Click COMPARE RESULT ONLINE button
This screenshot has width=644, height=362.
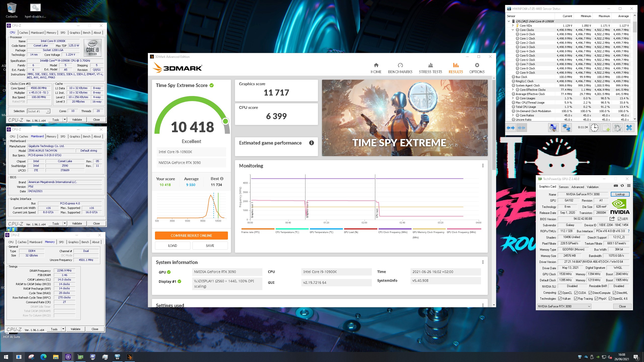[191, 236]
